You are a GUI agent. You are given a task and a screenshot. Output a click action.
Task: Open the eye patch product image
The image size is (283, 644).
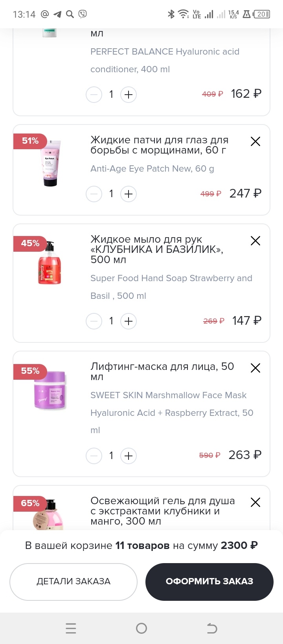(50, 163)
